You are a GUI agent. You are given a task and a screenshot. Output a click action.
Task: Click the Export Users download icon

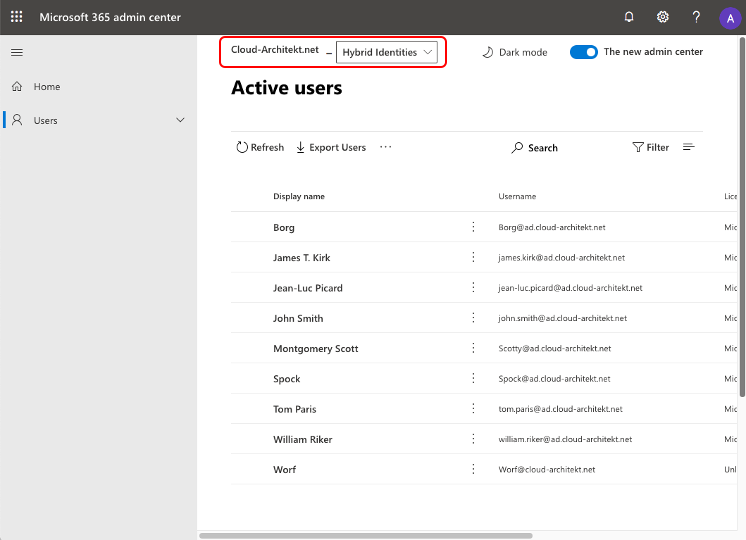tap(300, 147)
